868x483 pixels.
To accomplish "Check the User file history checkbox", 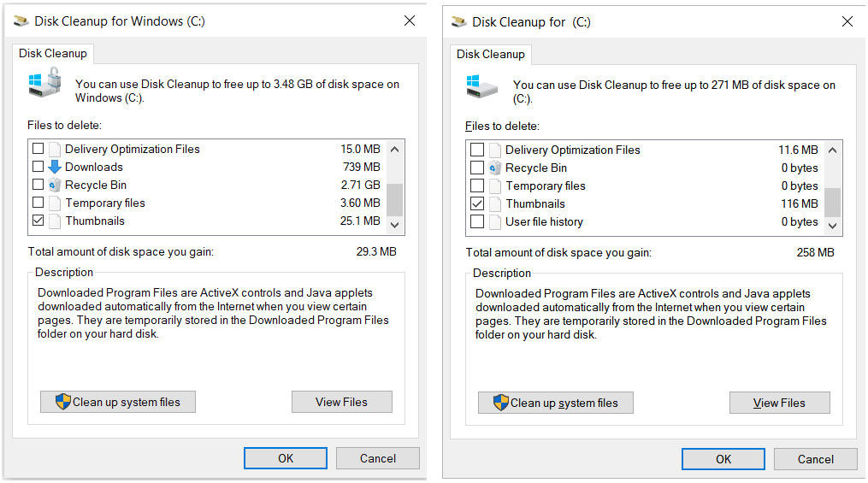I will coord(476,221).
